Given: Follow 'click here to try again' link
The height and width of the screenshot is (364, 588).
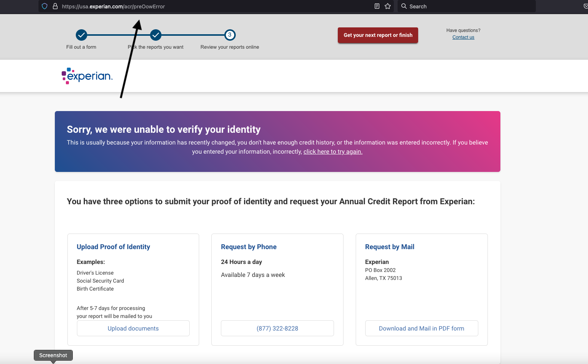Looking at the screenshot, I should coord(332,152).
